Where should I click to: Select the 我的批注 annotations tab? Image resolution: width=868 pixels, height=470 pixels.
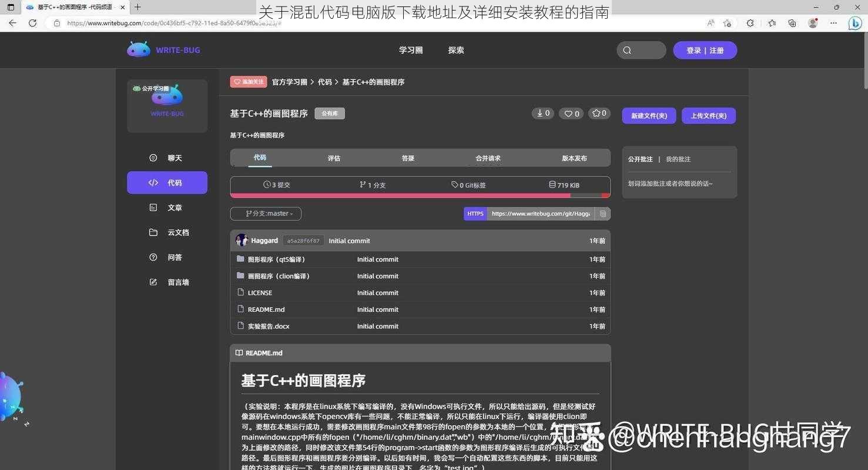click(678, 159)
